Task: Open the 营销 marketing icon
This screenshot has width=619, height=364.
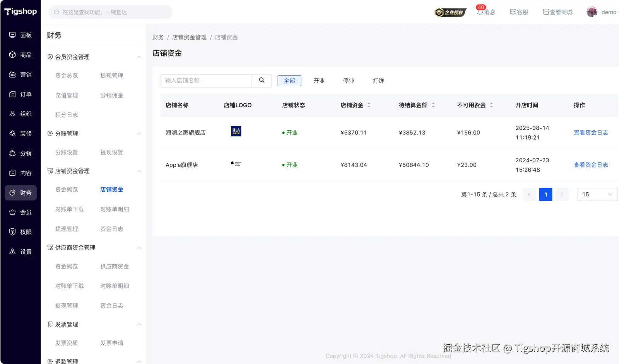Action: point(12,75)
